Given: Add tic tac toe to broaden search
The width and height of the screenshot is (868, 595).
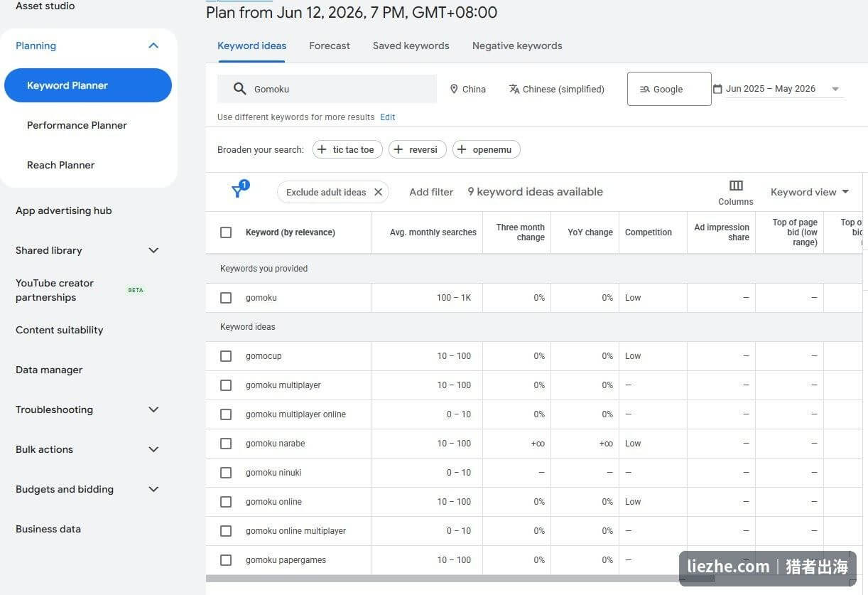Looking at the screenshot, I should 347,149.
